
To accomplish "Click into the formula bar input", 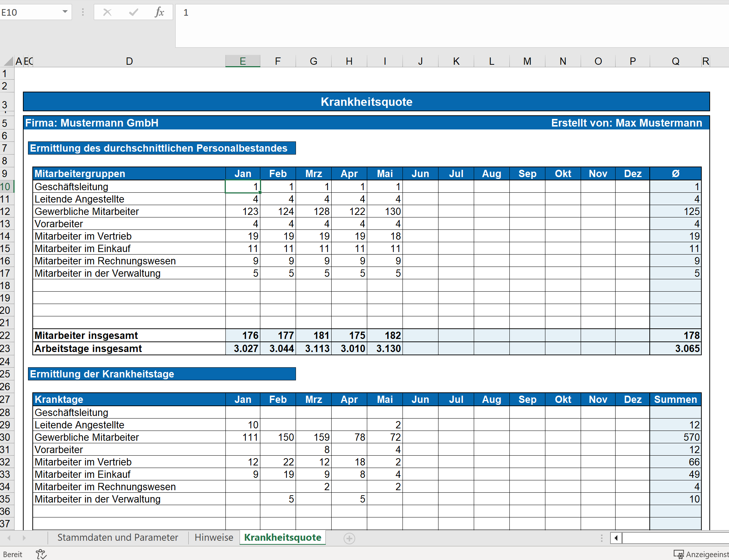I will coord(452,25).
